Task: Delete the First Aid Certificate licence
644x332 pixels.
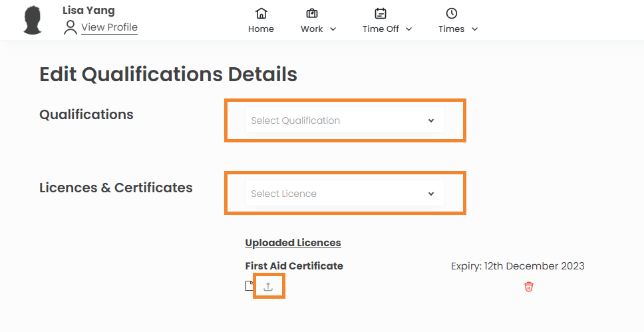Action: click(529, 287)
